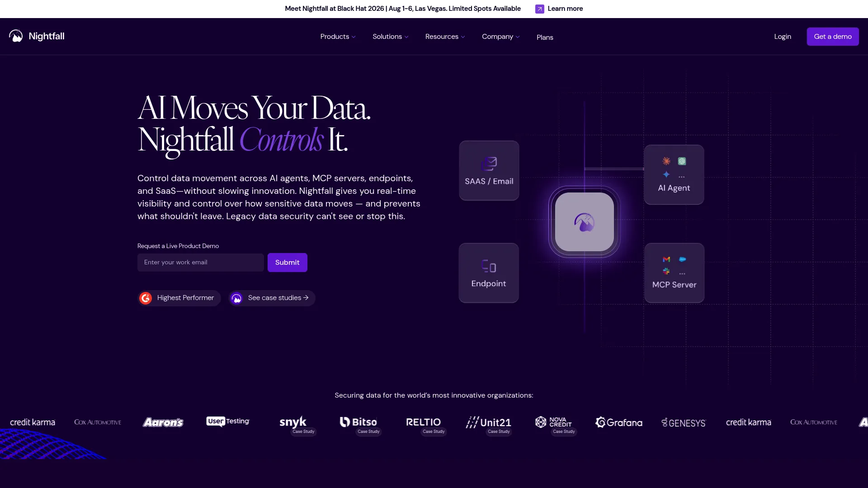Viewport: 868px width, 488px height.
Task: Open the Unit21 Case Study tag
Action: coord(499,432)
